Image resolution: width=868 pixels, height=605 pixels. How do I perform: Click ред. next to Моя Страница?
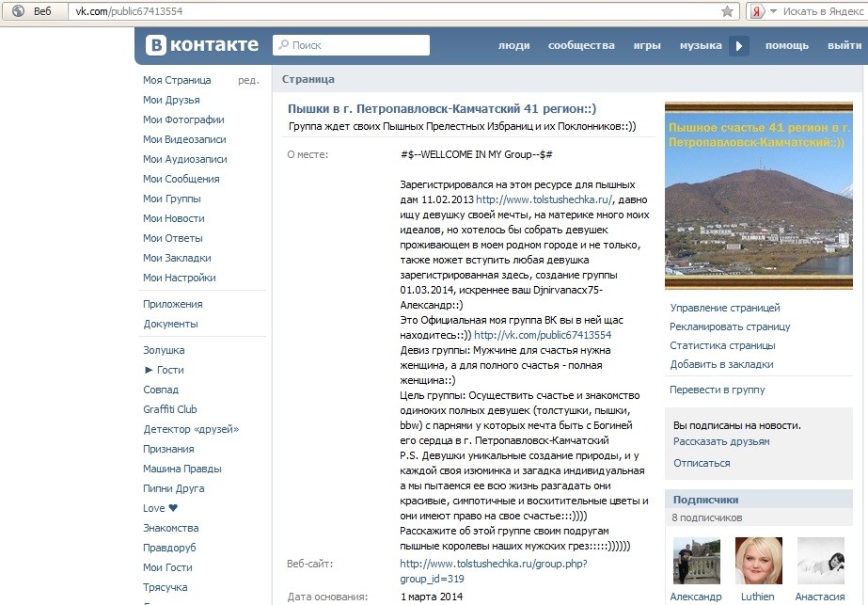pyautogui.click(x=248, y=80)
